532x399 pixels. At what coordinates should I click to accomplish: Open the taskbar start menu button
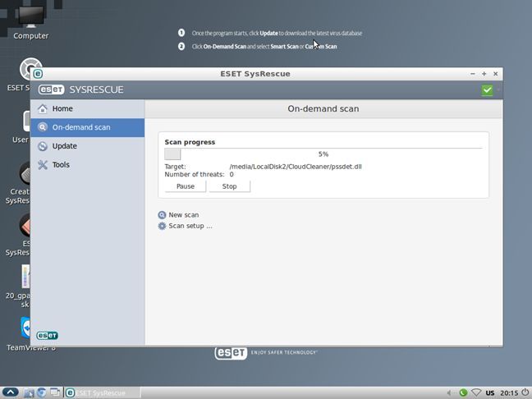tap(11, 392)
